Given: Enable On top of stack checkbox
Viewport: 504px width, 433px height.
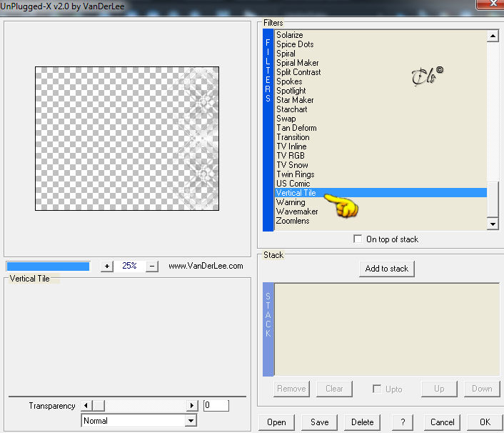Looking at the screenshot, I should [358, 239].
